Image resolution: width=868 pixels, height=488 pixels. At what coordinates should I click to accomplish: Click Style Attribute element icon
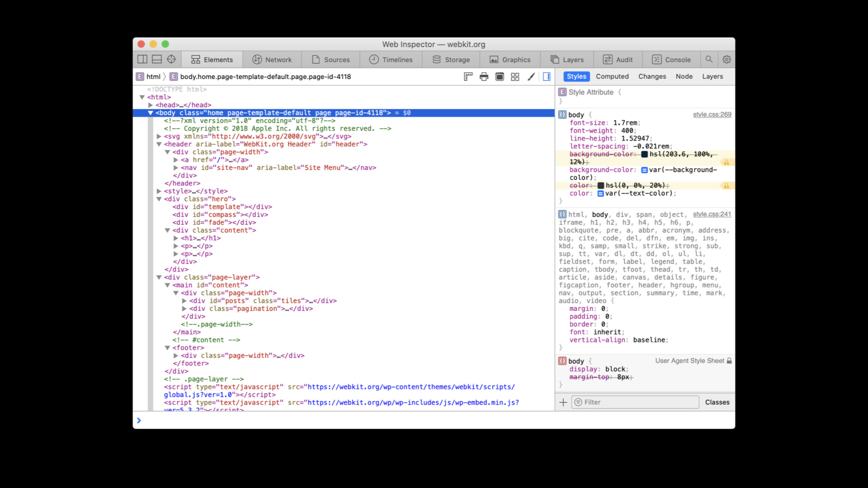[562, 92]
